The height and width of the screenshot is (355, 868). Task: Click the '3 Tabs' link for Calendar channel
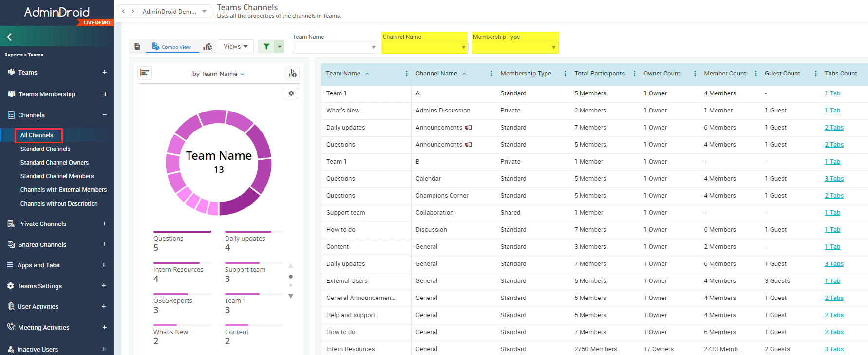coord(834,179)
